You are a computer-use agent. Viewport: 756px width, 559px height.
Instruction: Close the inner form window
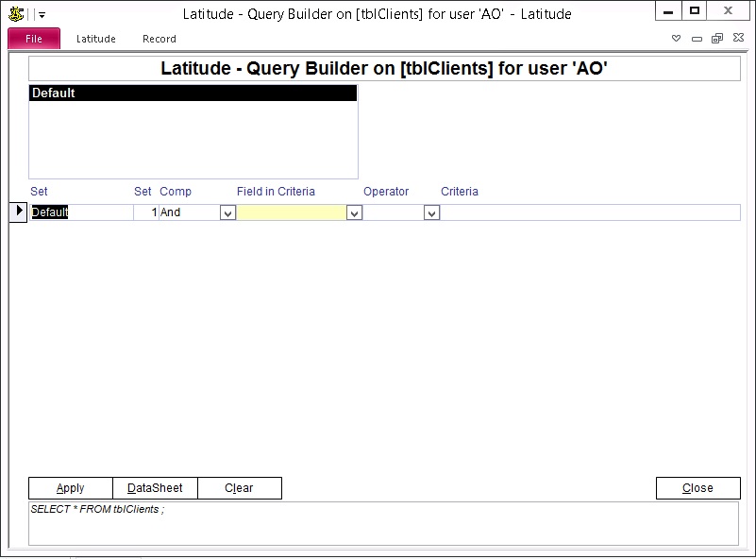pyautogui.click(x=738, y=39)
